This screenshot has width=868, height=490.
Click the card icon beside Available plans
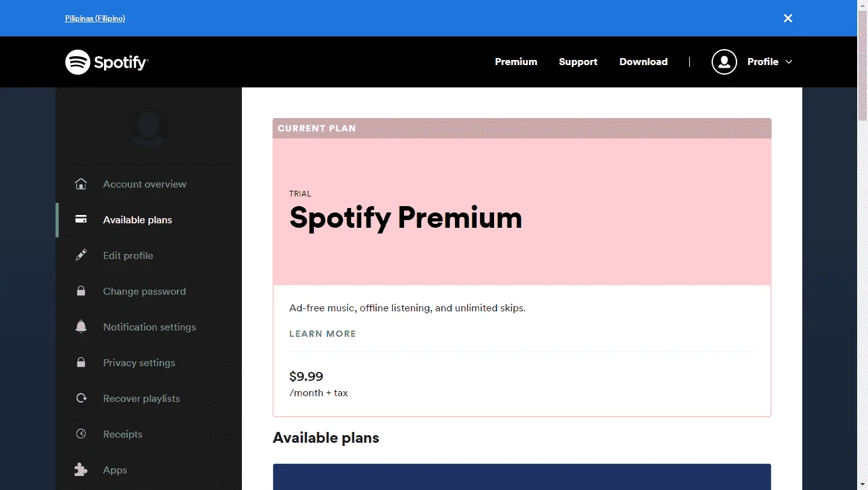81,219
